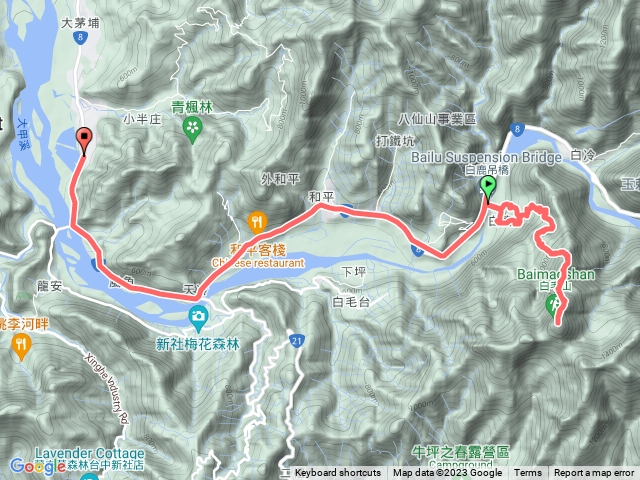Viewport: 640px width, 480px height.
Task: Open the Terms link
Action: coord(527,473)
